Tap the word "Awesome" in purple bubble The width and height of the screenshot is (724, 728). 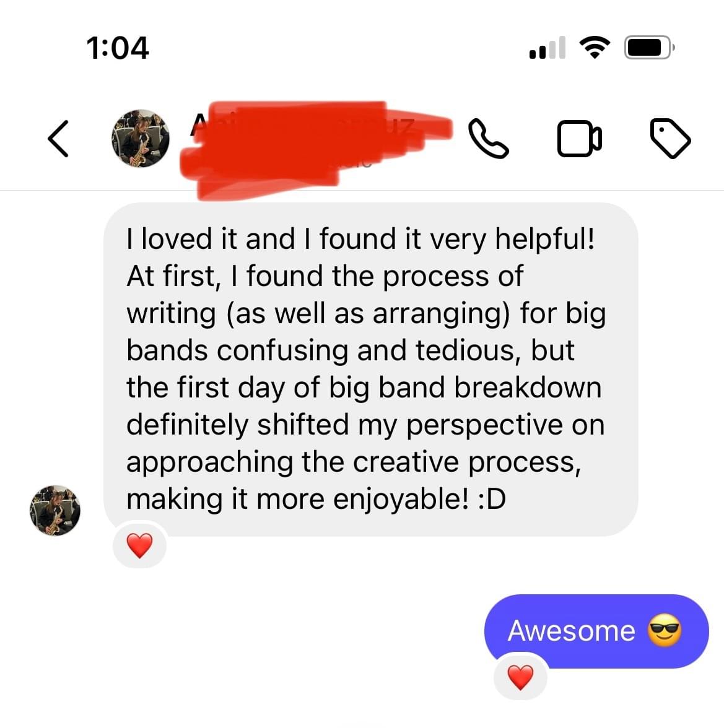(x=572, y=631)
